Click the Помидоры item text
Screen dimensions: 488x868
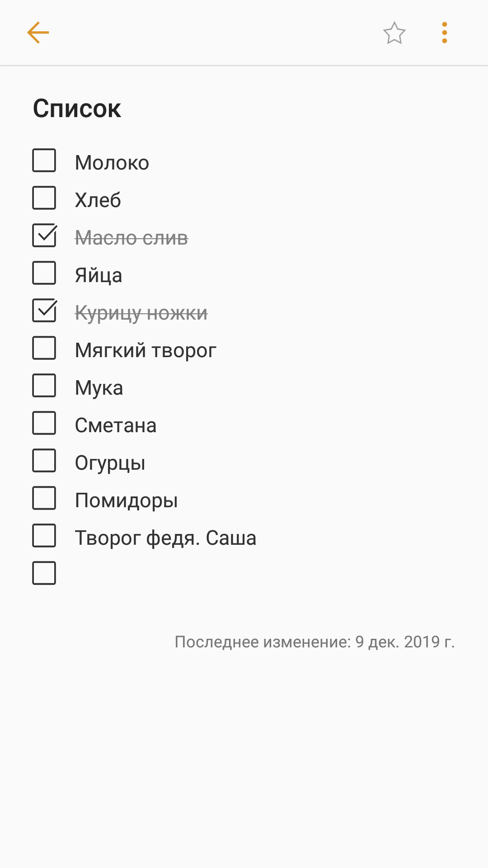coord(126,500)
